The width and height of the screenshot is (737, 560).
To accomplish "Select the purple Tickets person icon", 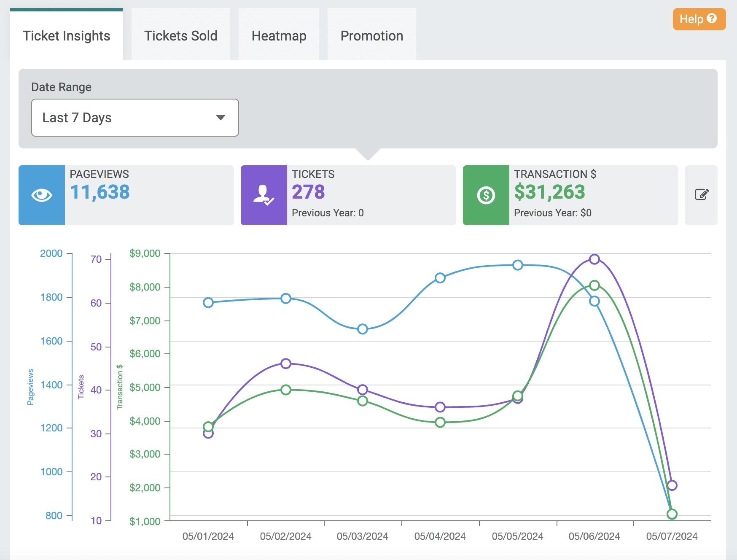I will (x=264, y=195).
